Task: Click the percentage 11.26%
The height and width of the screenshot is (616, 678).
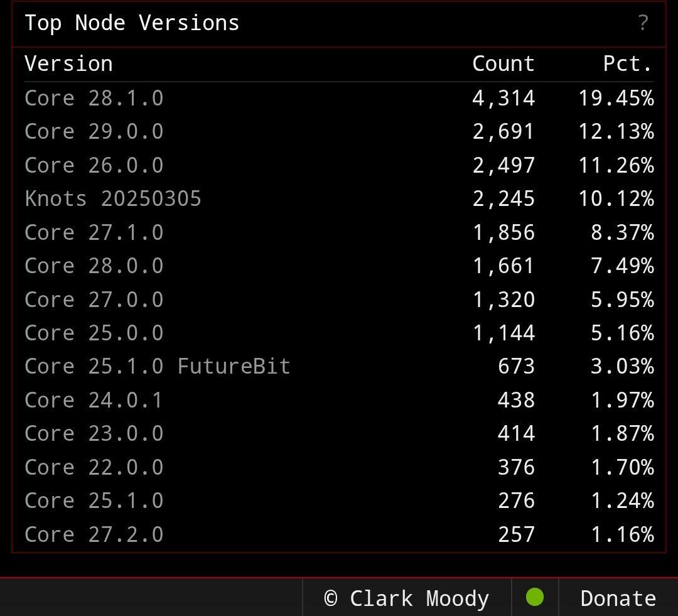Action: point(616,165)
